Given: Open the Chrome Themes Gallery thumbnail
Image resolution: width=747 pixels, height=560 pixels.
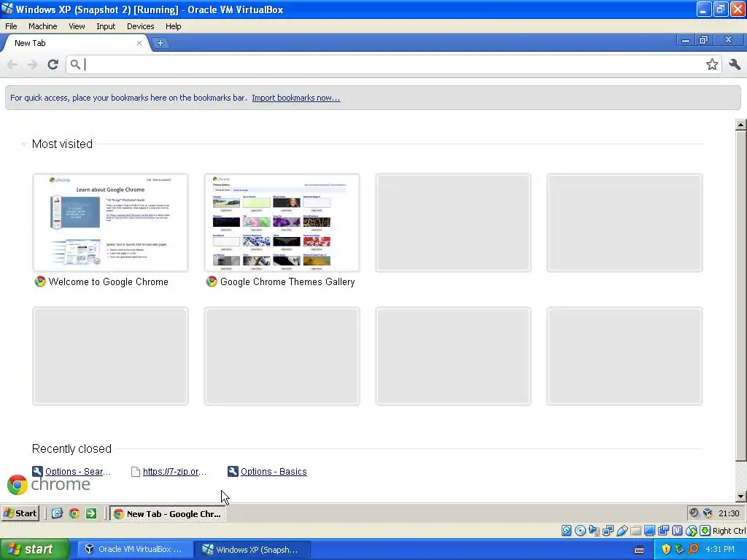Looking at the screenshot, I should pyautogui.click(x=282, y=223).
